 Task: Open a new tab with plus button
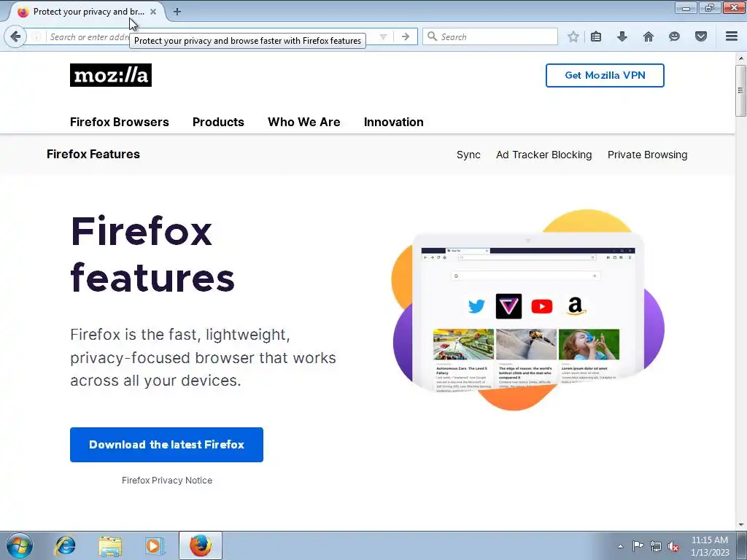177,12
